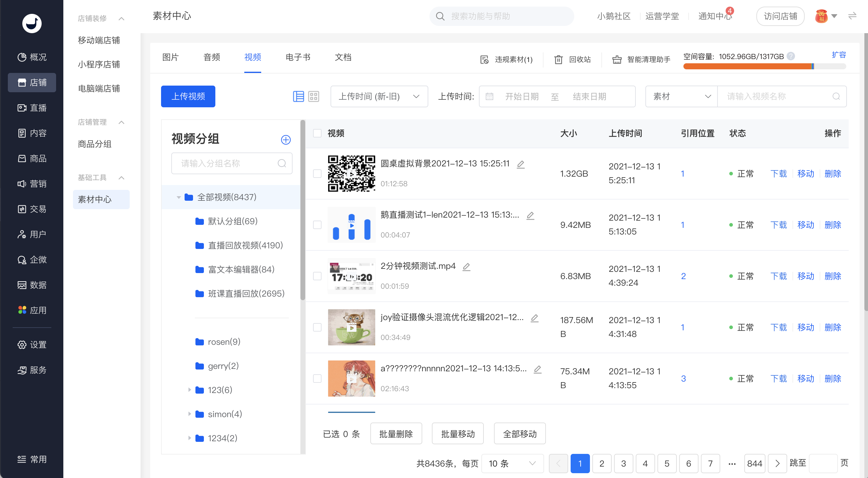
Task: Check the a????????nnnnn video row checkbox
Action: point(317,379)
